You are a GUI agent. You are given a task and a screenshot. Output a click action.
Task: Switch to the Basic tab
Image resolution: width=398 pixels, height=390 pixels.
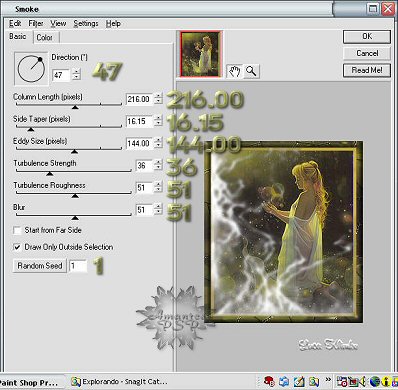[x=18, y=36]
